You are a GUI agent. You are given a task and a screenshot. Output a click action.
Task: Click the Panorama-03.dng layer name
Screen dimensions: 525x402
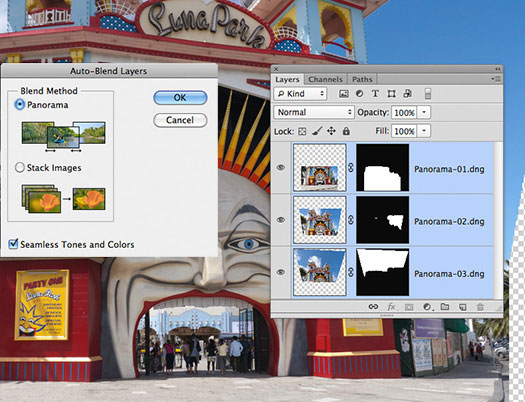(x=449, y=274)
